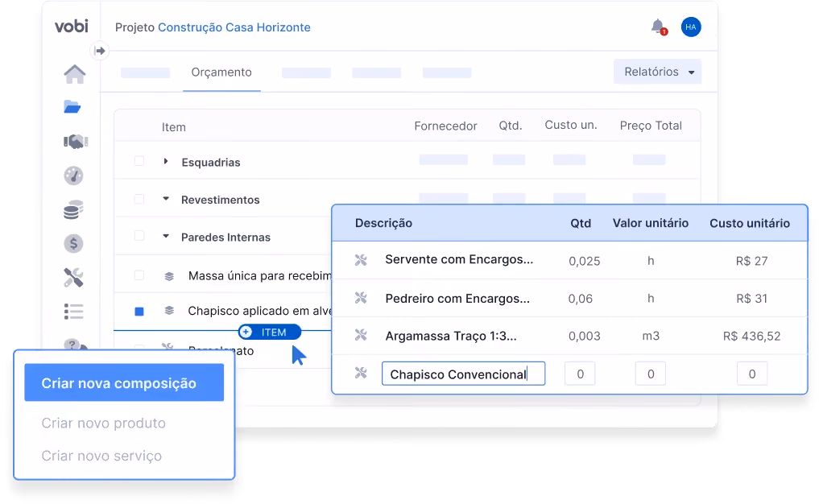Open the Construção Casa Horizonte project link
The height and width of the screenshot is (504, 819).
[x=234, y=27]
